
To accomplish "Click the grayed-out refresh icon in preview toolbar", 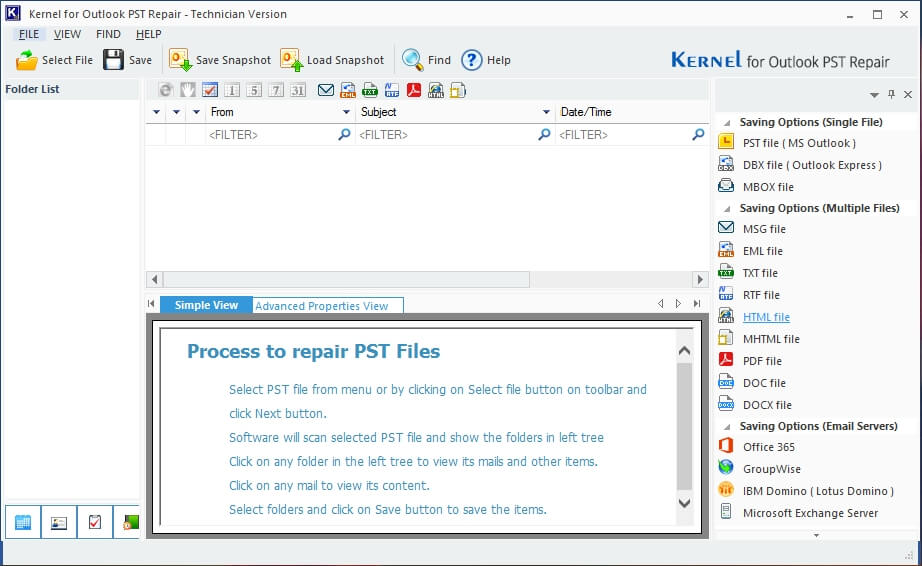I will tap(166, 90).
